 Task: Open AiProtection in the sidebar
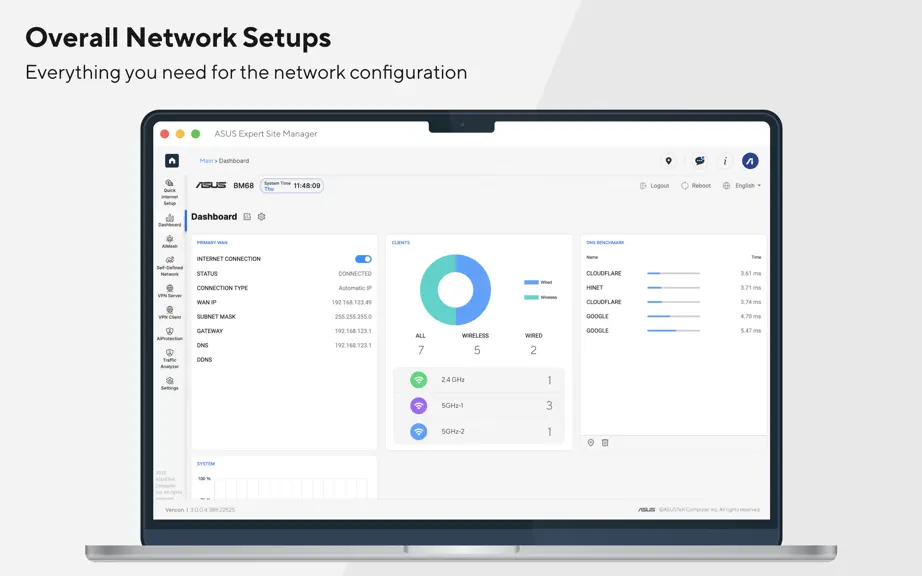(169, 334)
